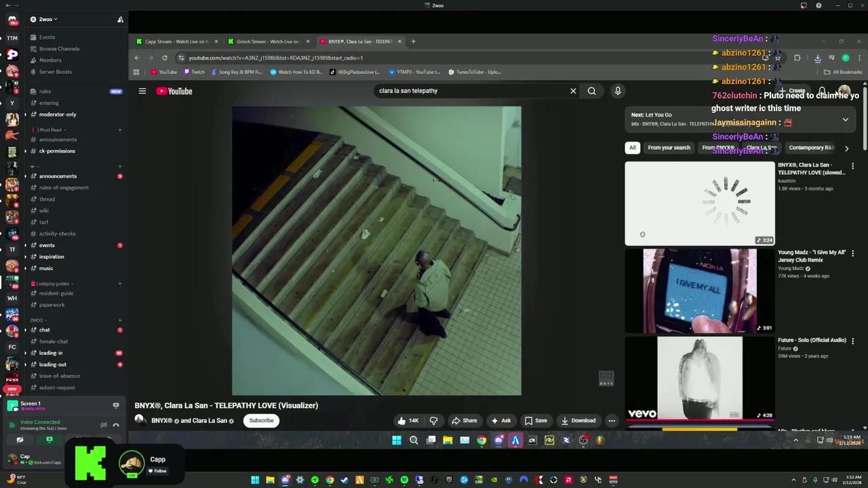
Task: Select the 'From your search' filter chip
Action: click(x=669, y=148)
